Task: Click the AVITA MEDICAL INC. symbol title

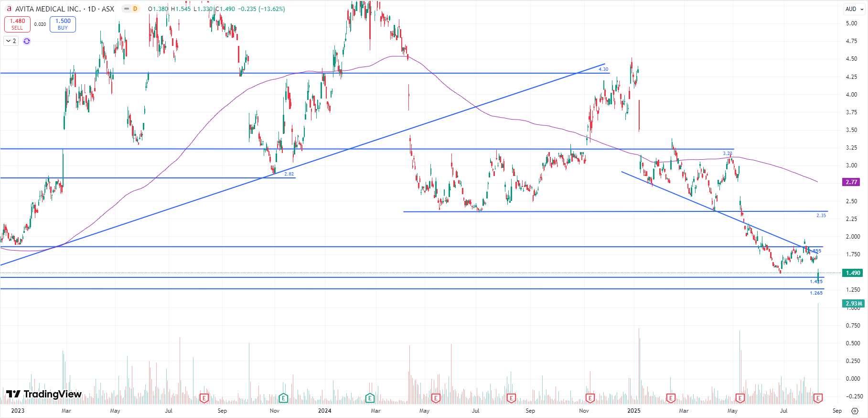Action: pos(48,9)
